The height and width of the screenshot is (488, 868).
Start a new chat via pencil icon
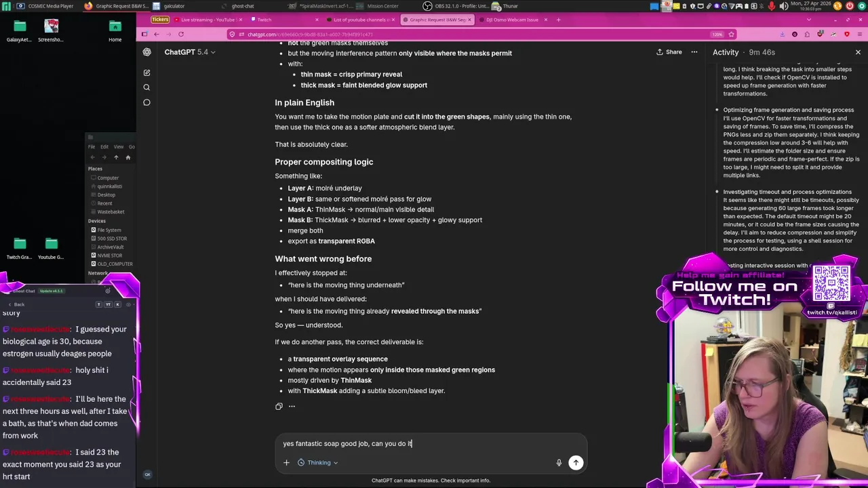point(146,73)
